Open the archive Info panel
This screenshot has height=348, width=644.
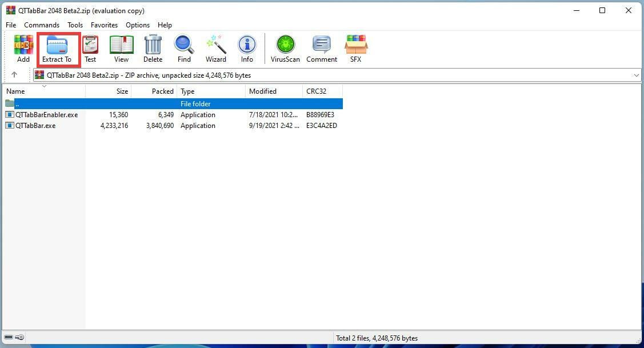click(x=247, y=48)
